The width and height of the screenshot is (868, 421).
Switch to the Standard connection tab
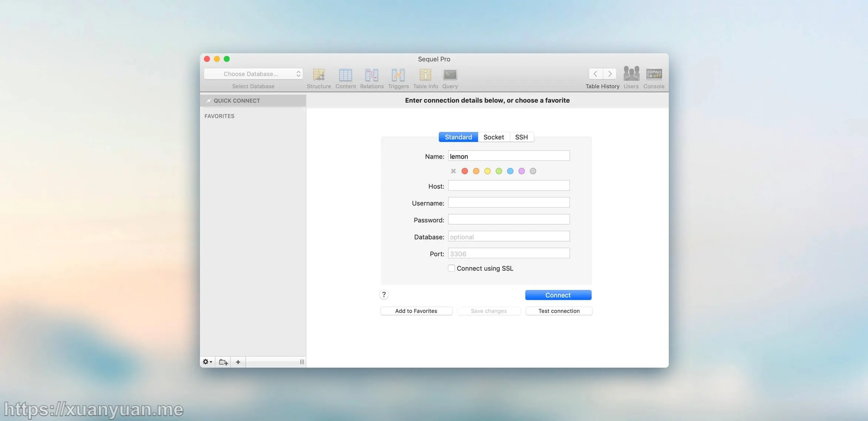(x=458, y=137)
